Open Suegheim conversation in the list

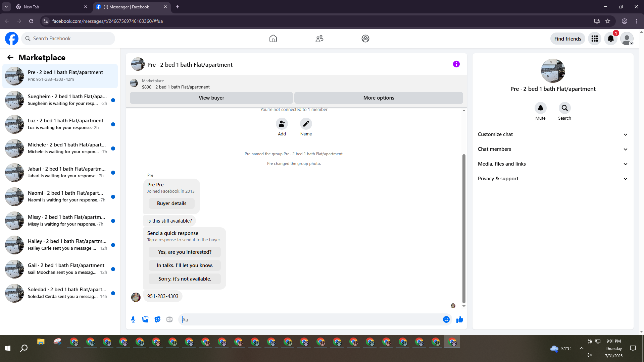tap(60, 100)
